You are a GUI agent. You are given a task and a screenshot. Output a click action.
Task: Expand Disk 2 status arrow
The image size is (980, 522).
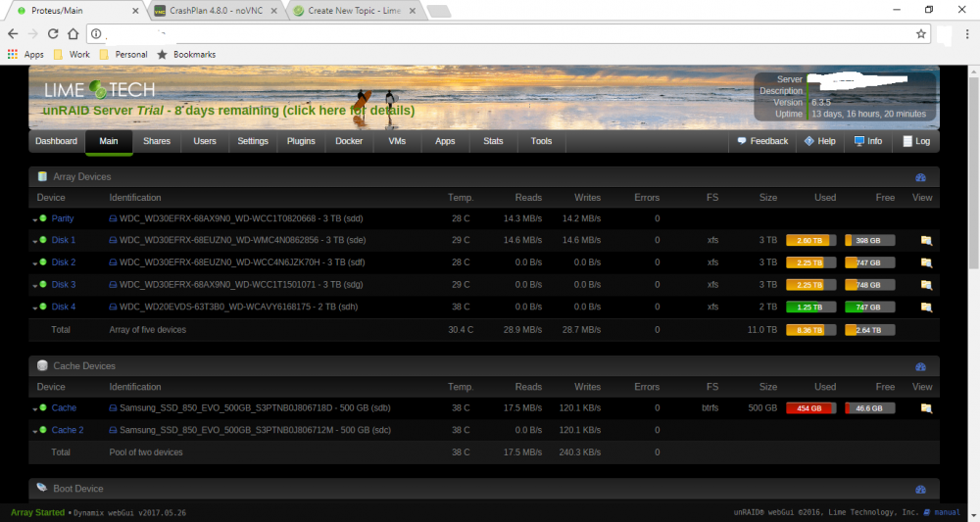(35, 263)
